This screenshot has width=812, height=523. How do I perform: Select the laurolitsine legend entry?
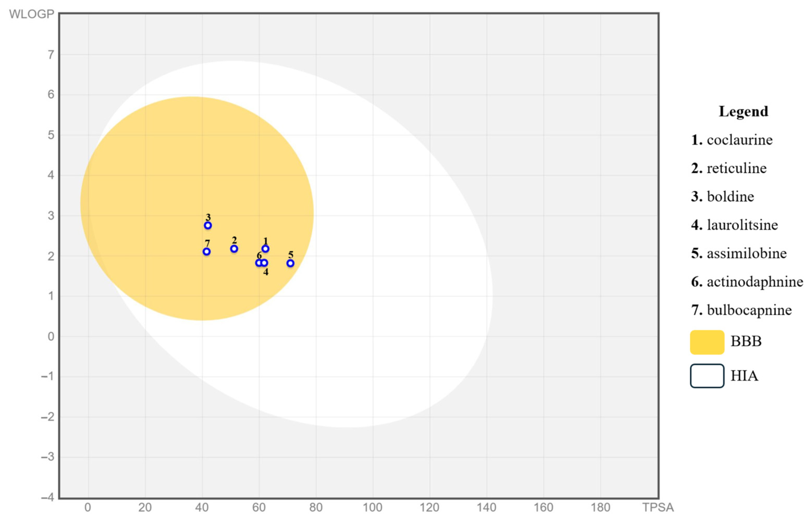point(734,225)
